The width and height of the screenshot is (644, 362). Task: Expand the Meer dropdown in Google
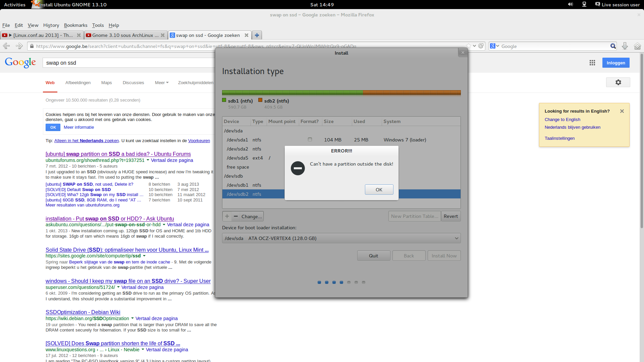click(x=162, y=83)
